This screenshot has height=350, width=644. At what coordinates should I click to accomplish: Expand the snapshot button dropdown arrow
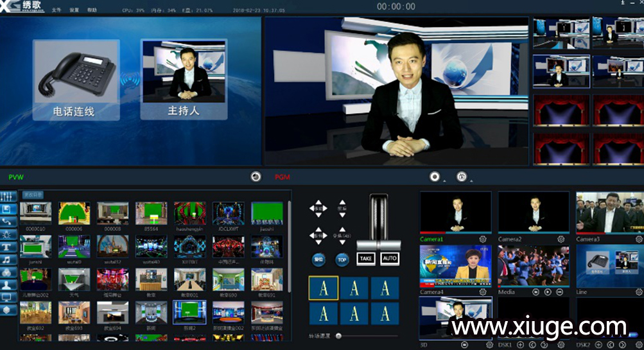pos(470,179)
